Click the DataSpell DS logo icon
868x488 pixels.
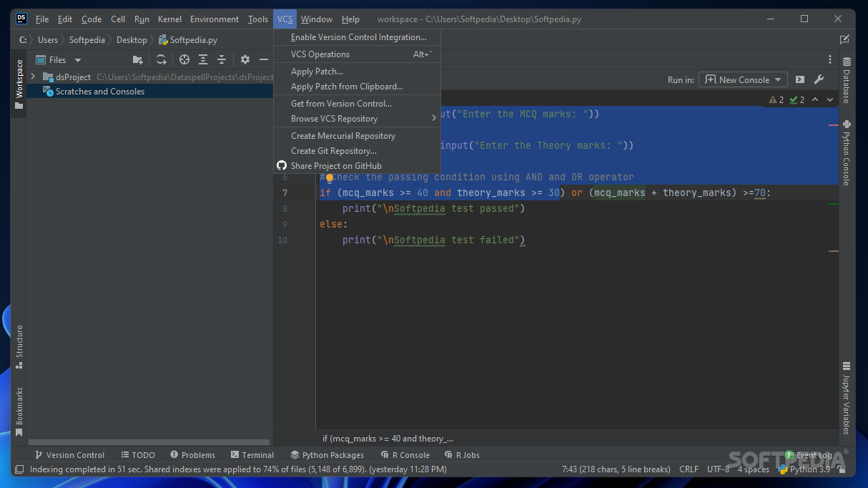[21, 19]
